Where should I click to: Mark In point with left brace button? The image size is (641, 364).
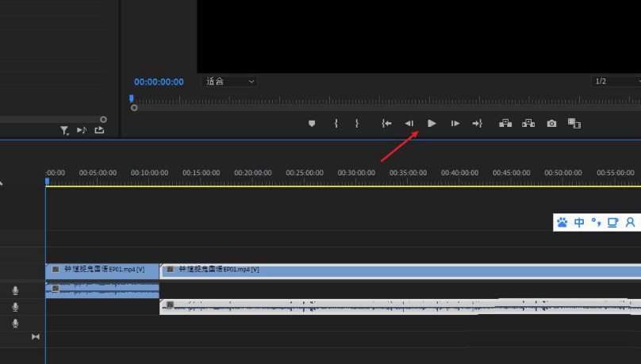coord(336,124)
